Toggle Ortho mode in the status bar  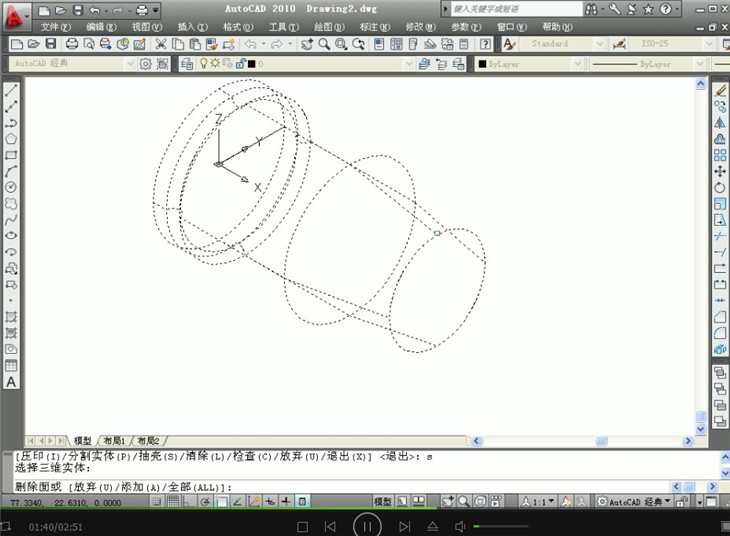click(x=189, y=502)
